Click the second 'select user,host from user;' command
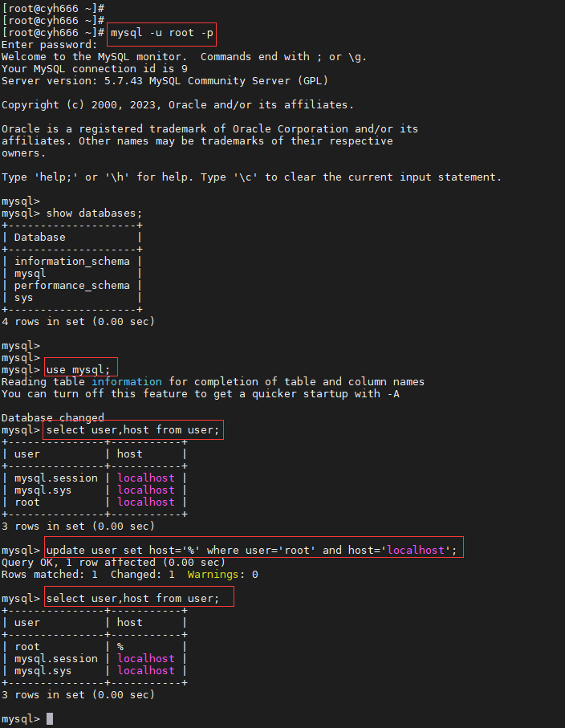Screen dimensions: 565x728 [x=132, y=599]
